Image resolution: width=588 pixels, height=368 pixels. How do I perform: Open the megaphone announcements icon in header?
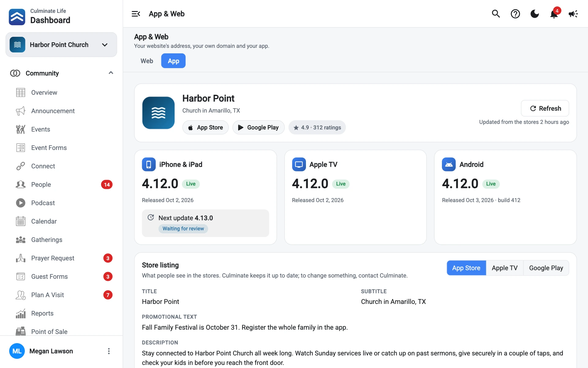point(573,14)
